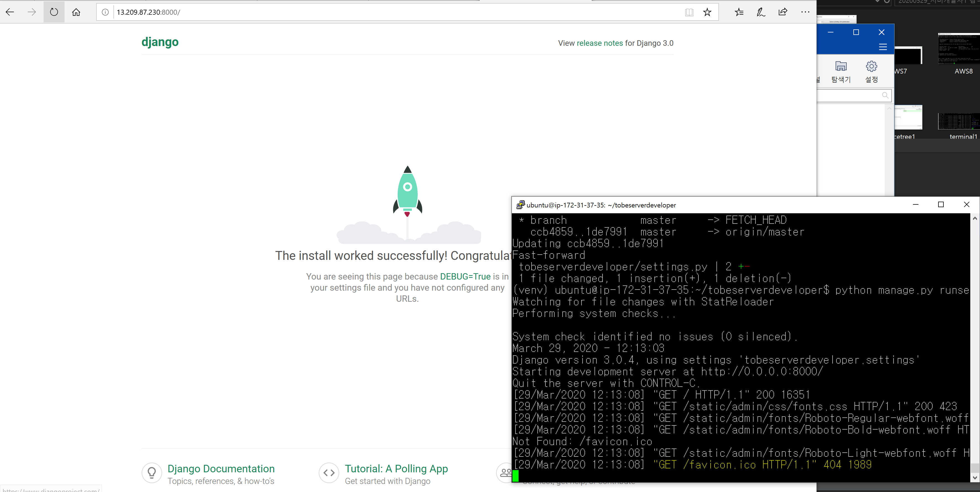Open the favorites hub icon
Screen dimensions: 980x492
click(739, 12)
